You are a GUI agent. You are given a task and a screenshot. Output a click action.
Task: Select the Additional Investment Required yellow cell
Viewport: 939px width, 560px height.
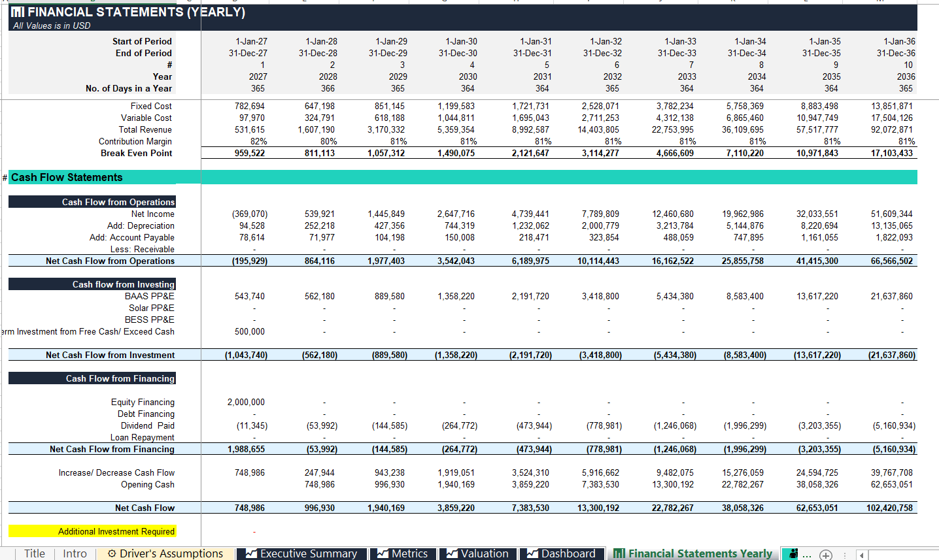[x=92, y=531]
